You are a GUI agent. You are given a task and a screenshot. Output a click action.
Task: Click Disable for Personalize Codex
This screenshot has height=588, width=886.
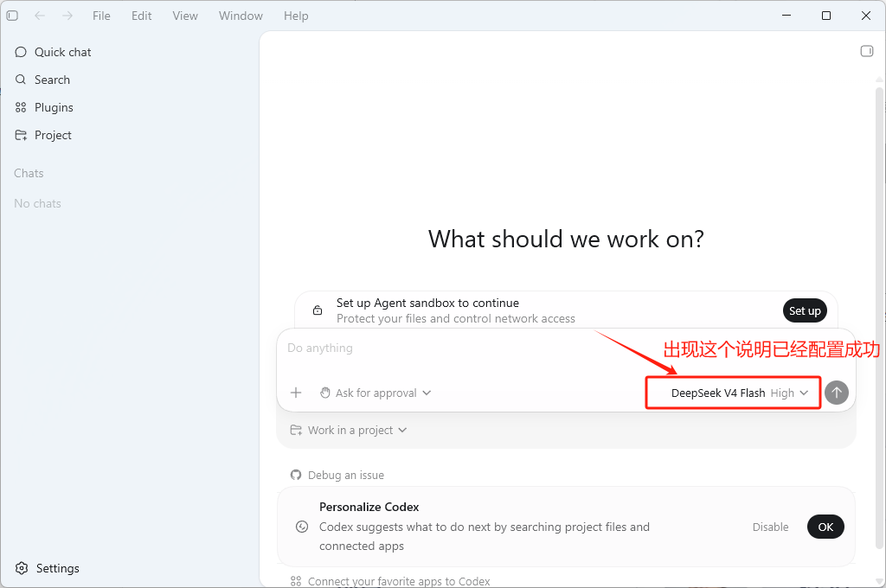[x=770, y=527]
